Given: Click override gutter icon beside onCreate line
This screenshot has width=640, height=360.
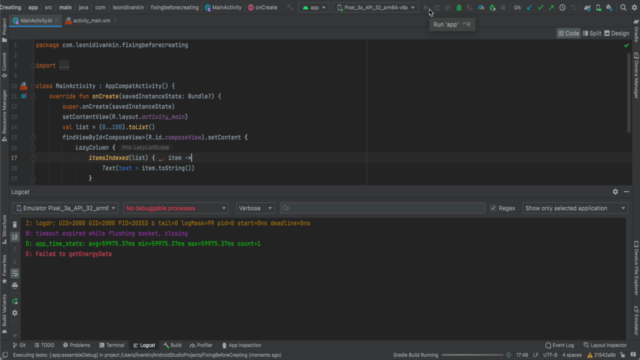Looking at the screenshot, I should [24, 96].
